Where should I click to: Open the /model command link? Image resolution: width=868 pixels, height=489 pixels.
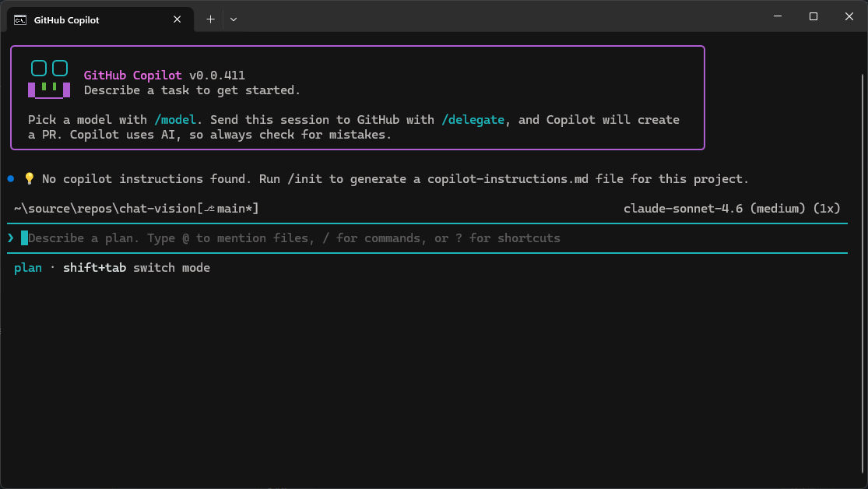coord(175,119)
